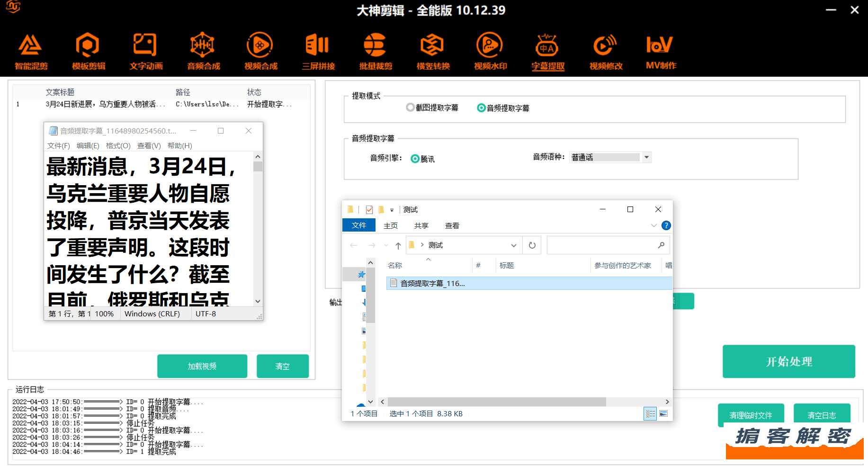868x466 pixels.
Task: Sort by the 名称 column header
Action: [395, 266]
